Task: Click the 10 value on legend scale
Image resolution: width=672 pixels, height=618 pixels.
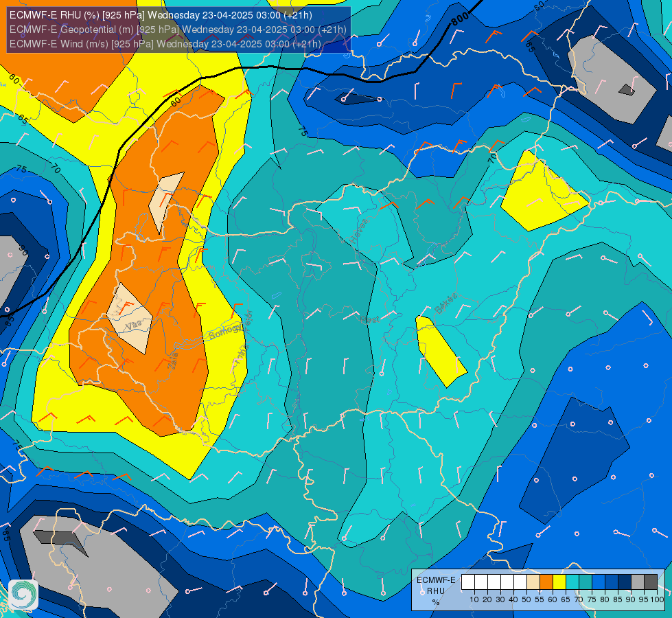Action: click(474, 599)
